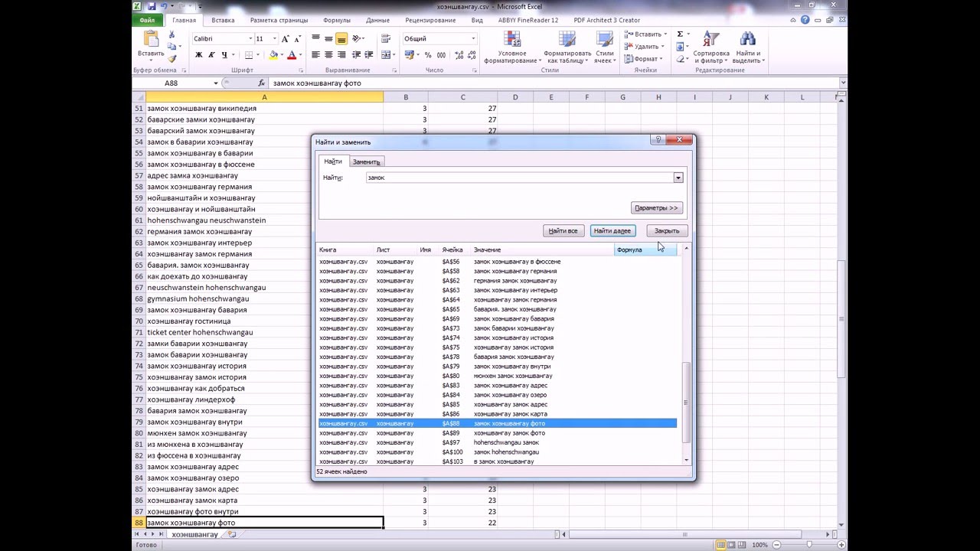Switch to the Данные ribbon tab

click(x=377, y=20)
